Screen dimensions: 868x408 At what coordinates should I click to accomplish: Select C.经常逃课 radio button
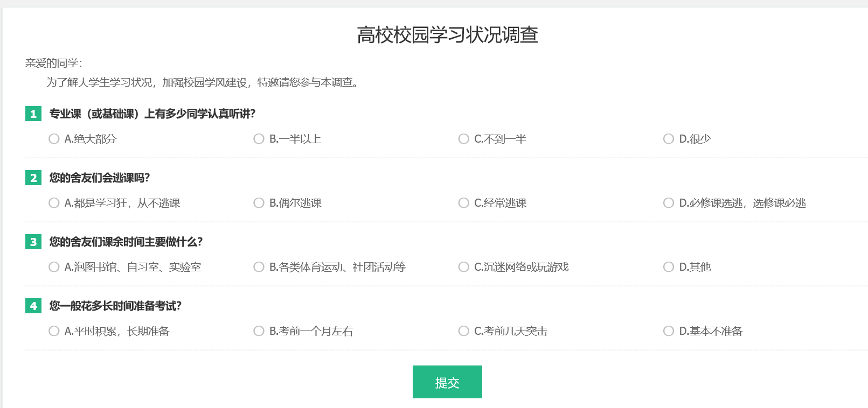[x=463, y=203]
